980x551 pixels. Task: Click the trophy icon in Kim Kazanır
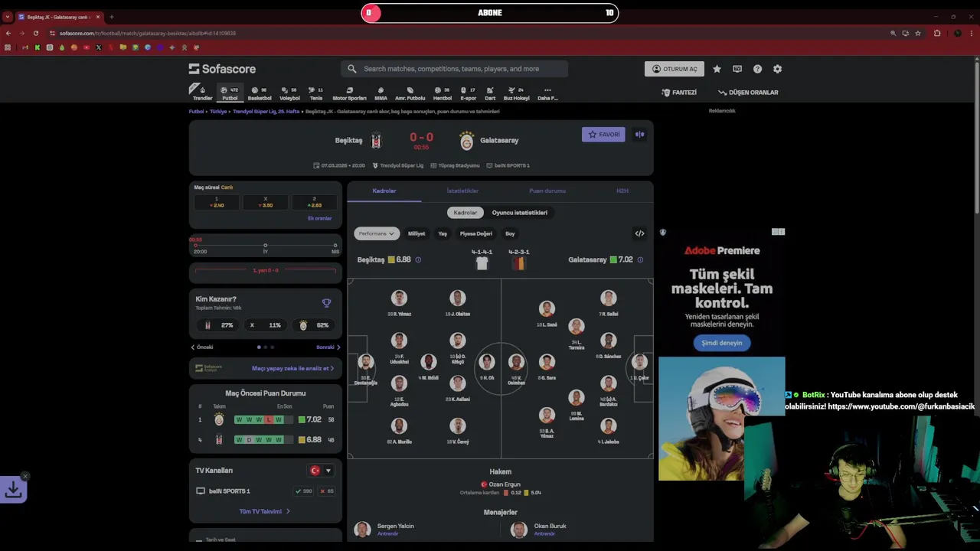(x=326, y=303)
